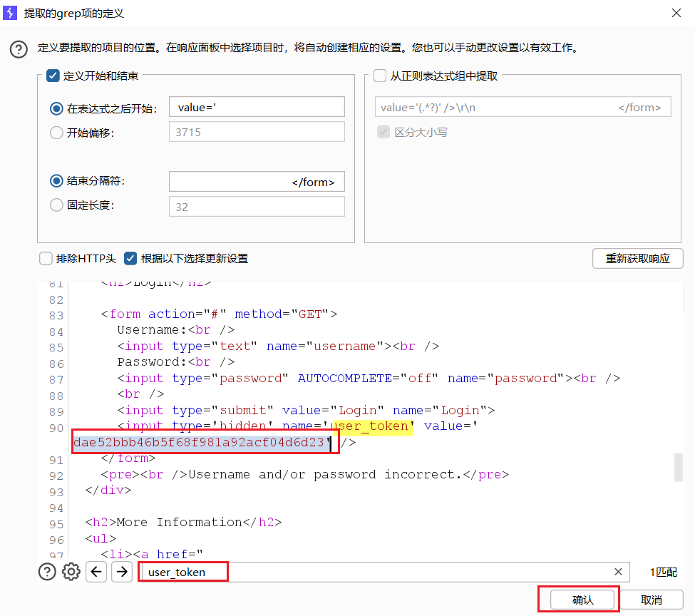Click the Burp lightning logo icon
The width and height of the screenshot is (695, 616).
[11, 12]
